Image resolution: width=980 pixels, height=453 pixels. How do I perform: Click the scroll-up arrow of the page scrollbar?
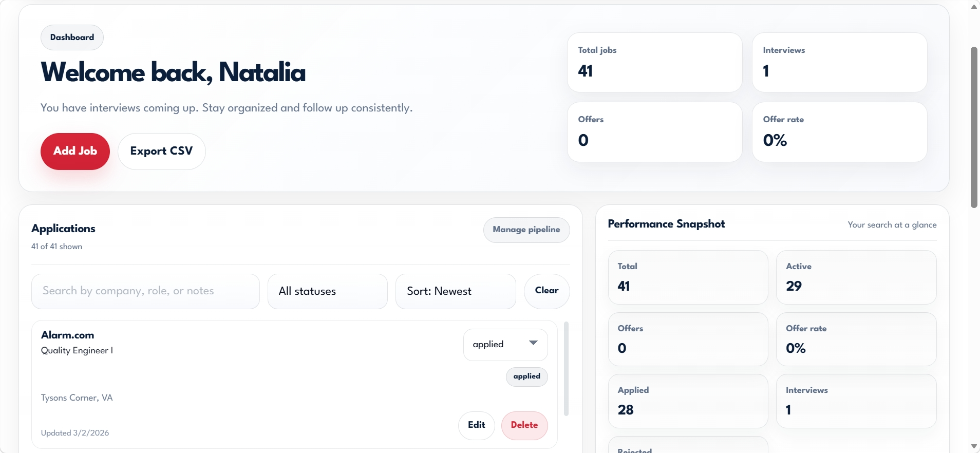(974, 7)
